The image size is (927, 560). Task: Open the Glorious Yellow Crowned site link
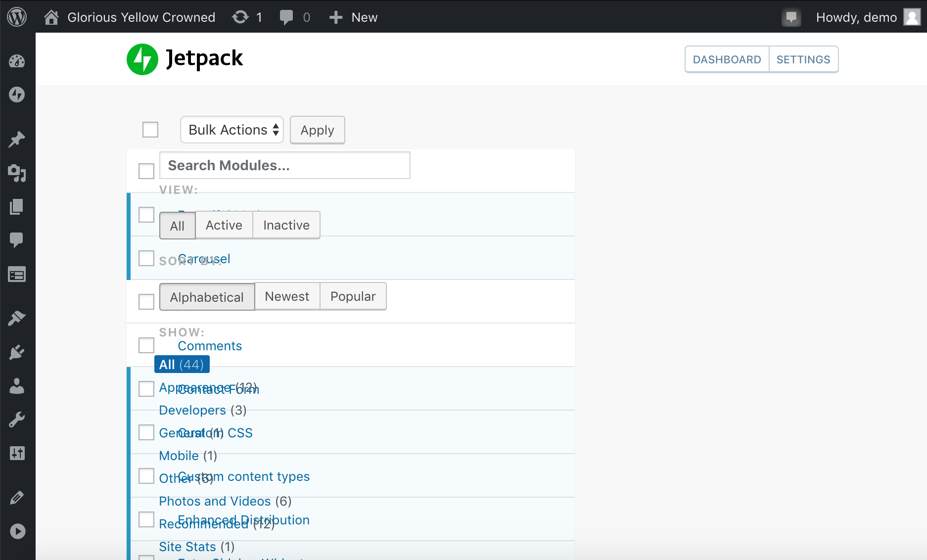141,17
